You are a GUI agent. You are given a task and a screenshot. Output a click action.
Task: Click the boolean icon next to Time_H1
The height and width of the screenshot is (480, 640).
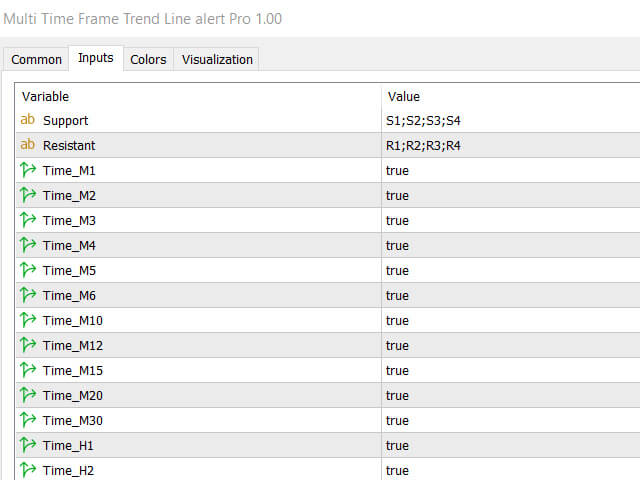point(28,445)
